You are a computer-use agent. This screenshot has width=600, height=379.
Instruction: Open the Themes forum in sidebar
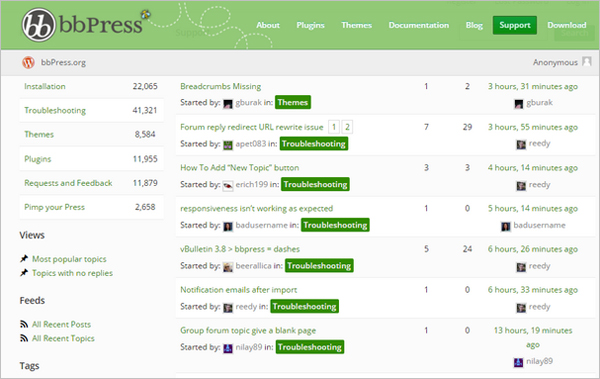(39, 134)
